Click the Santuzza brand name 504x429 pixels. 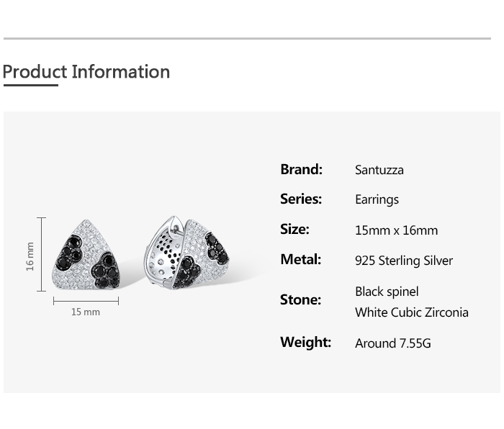pos(379,171)
